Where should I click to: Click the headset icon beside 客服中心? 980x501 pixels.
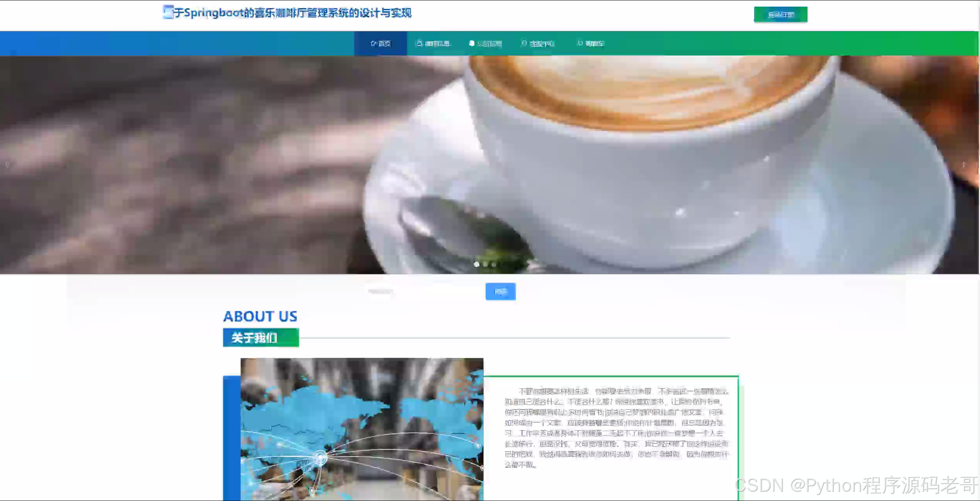524,43
